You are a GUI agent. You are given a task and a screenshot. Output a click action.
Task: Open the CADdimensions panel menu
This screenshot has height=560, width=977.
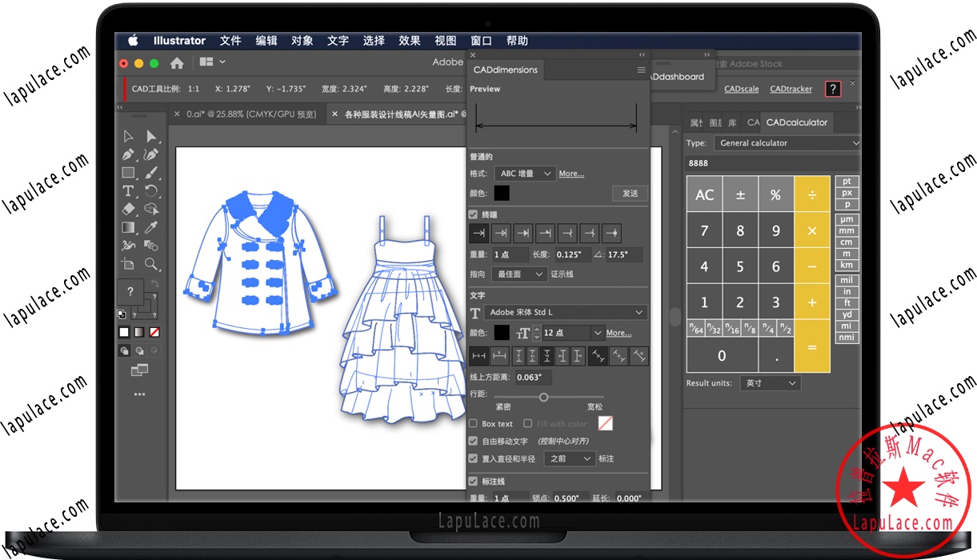pos(640,70)
